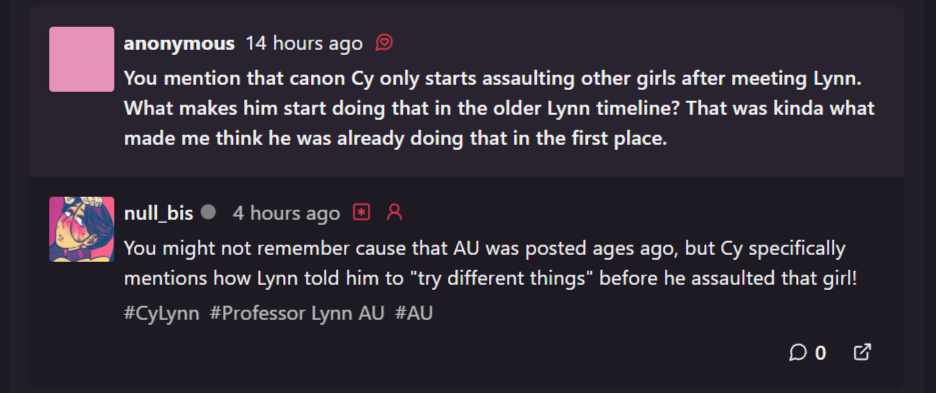
Task: Open the comments bubble icon
Action: 798,352
